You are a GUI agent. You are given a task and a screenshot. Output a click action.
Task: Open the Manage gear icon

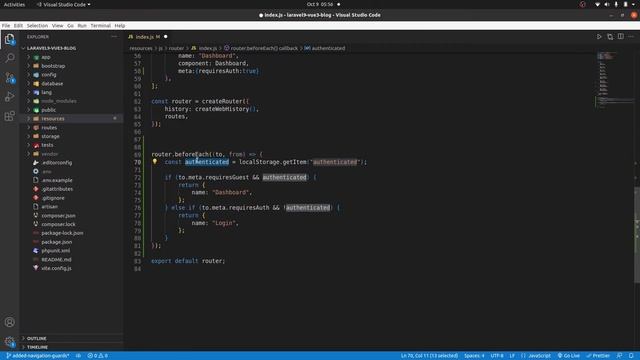(x=9, y=341)
